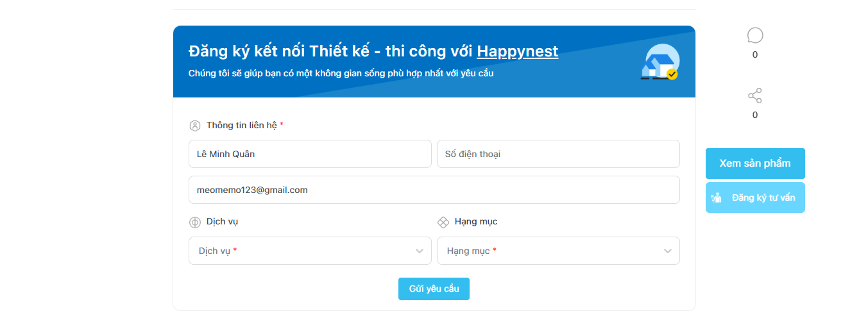Click the comment bubble icon
This screenshot has width=868, height=327.
click(755, 36)
